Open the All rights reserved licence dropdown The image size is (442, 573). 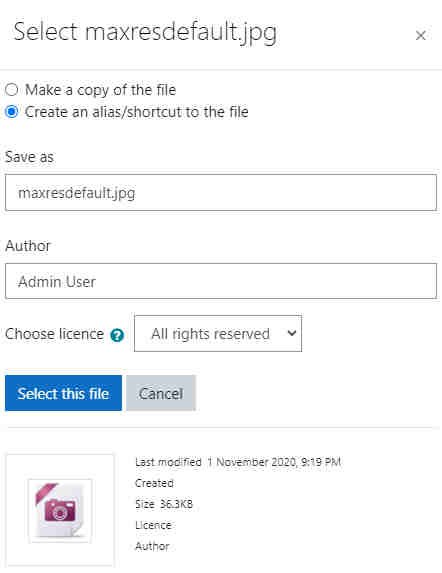pyautogui.click(x=218, y=334)
